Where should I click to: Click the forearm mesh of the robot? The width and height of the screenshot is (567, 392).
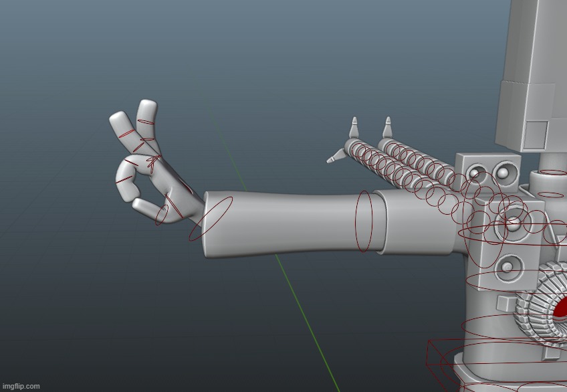click(x=288, y=224)
